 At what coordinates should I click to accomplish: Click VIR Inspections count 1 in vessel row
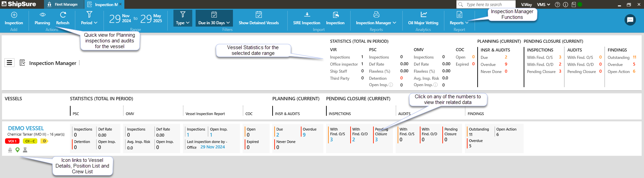188,135
